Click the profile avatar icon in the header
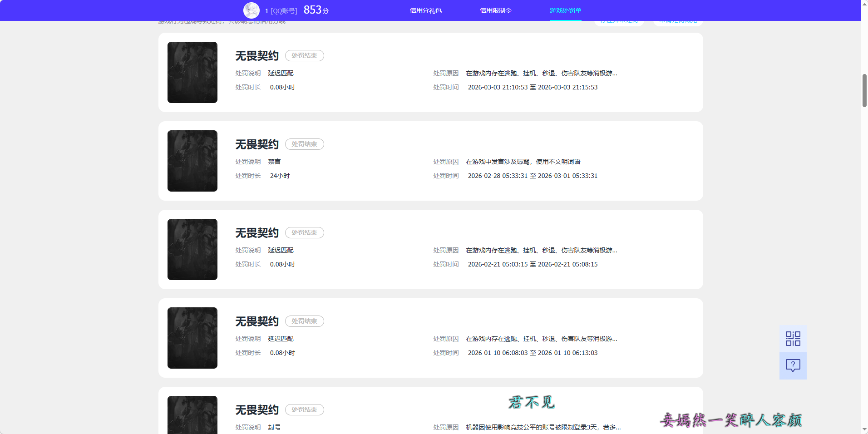Screen dimensions: 868x434 tap(252, 10)
